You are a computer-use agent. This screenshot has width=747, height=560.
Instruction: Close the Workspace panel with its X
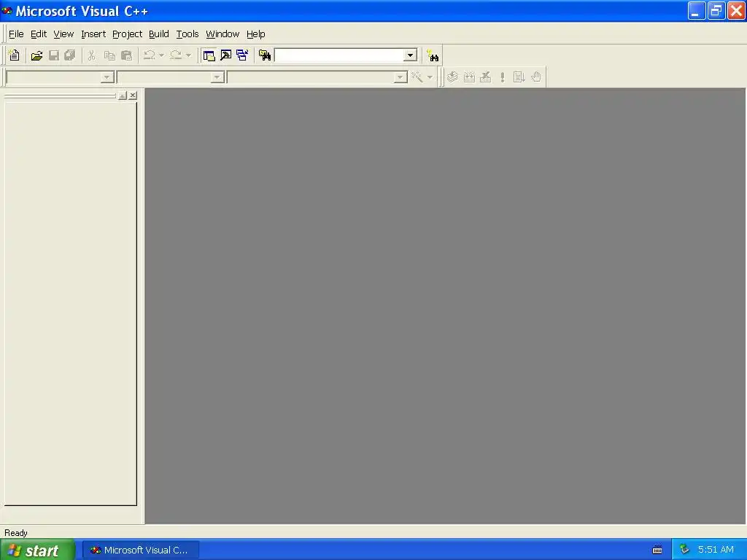[133, 96]
